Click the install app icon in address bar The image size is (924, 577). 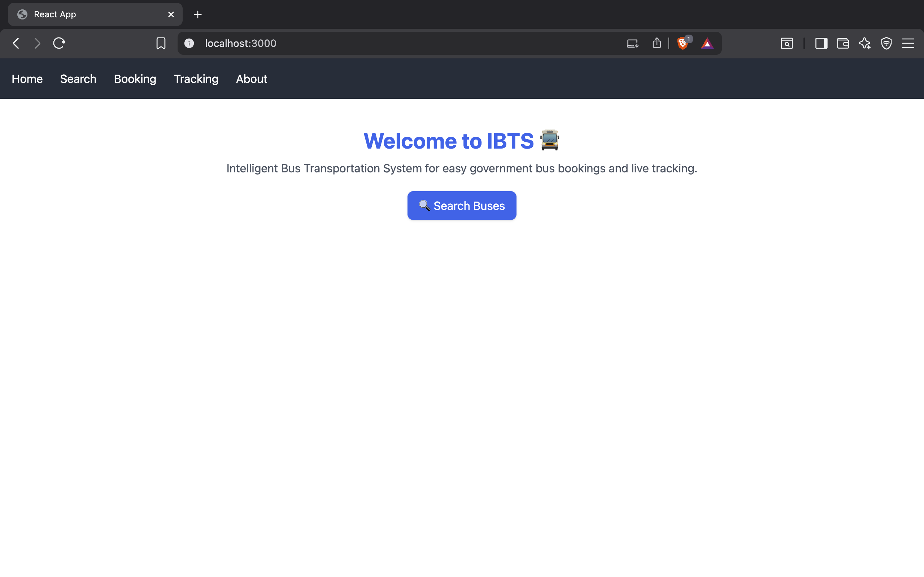point(632,44)
